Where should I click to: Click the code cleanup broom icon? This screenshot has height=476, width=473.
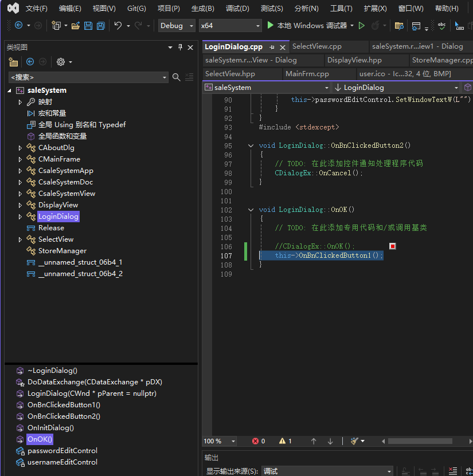(354, 441)
